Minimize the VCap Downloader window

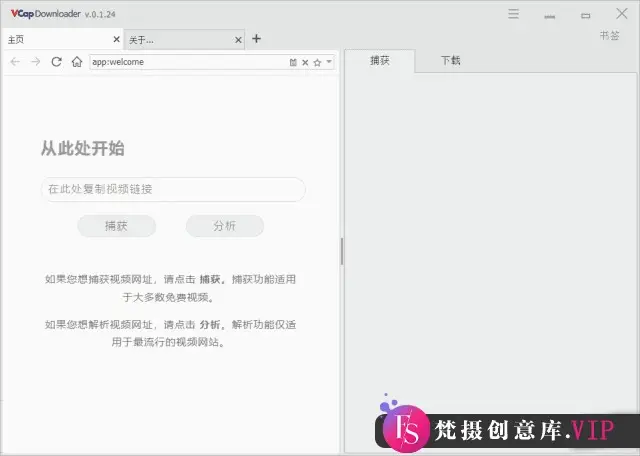[x=549, y=16]
